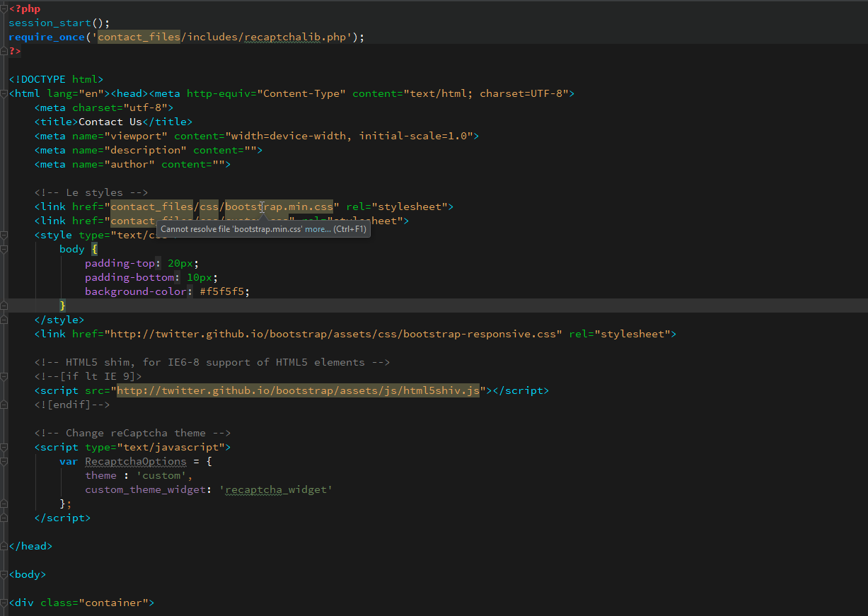
Task: Click the bootstrap-responsive.css URL
Action: coord(333,334)
